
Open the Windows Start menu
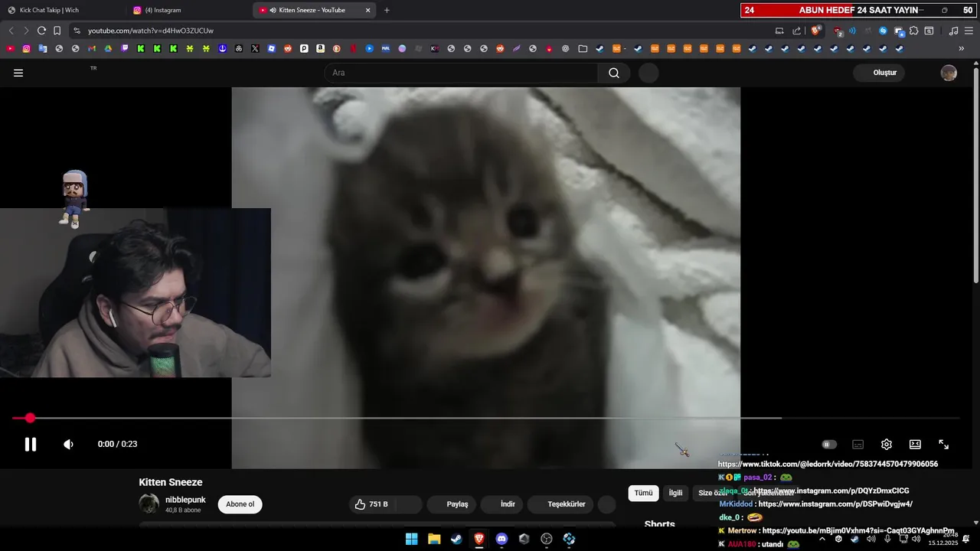coord(411,539)
